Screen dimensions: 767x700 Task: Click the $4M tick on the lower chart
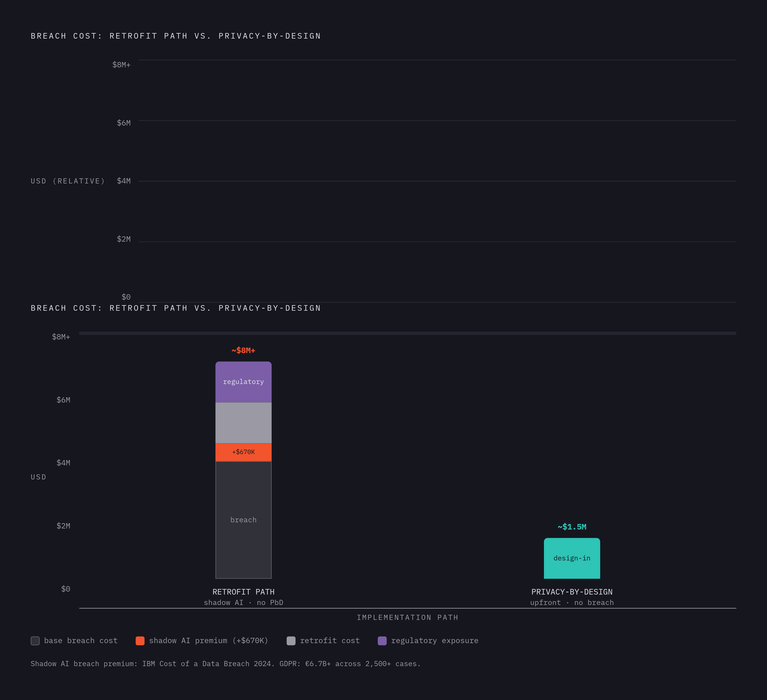point(63,463)
